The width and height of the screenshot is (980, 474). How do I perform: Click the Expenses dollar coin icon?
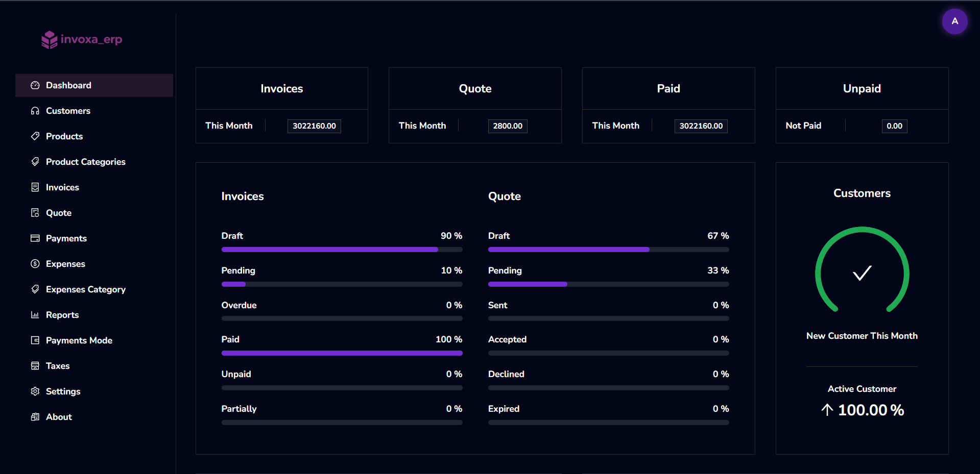[35, 264]
